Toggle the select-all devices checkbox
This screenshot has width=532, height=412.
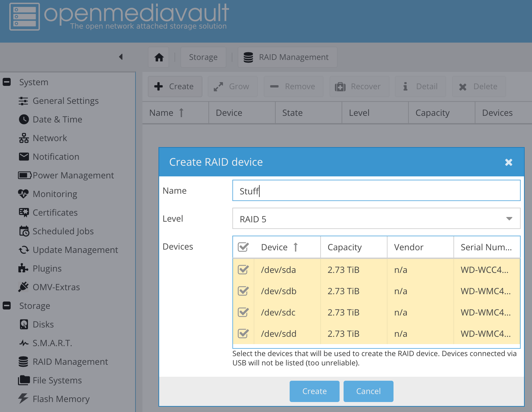coord(243,247)
